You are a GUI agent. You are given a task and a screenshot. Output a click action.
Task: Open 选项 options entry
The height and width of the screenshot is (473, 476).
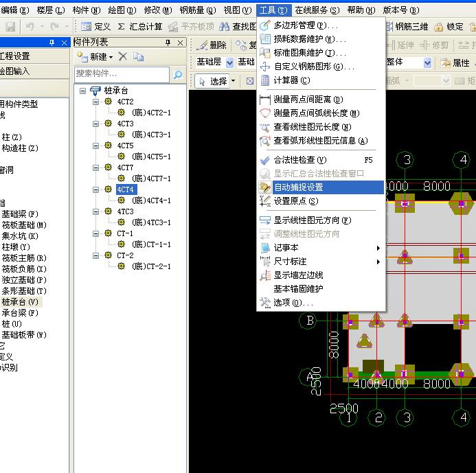coord(321,303)
